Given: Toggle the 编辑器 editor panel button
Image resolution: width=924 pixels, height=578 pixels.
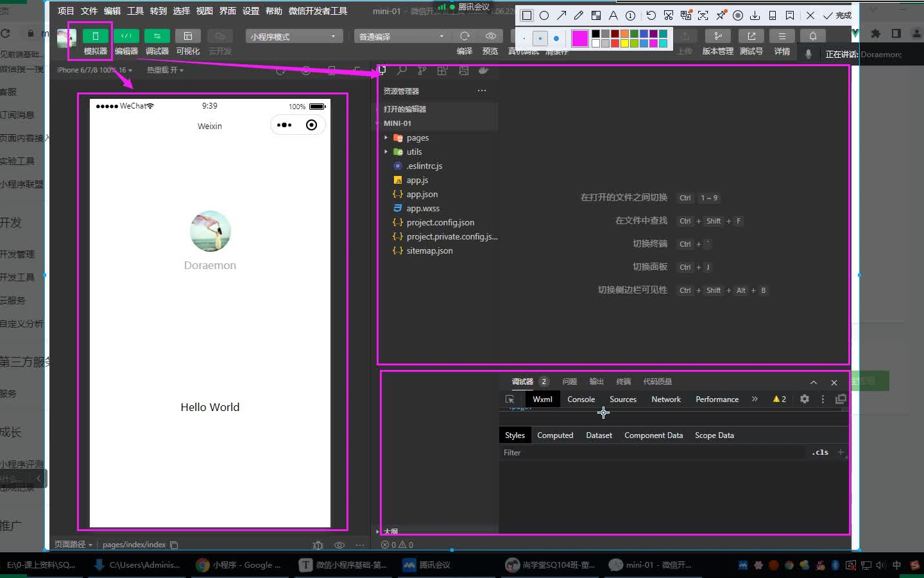Looking at the screenshot, I should click(126, 36).
